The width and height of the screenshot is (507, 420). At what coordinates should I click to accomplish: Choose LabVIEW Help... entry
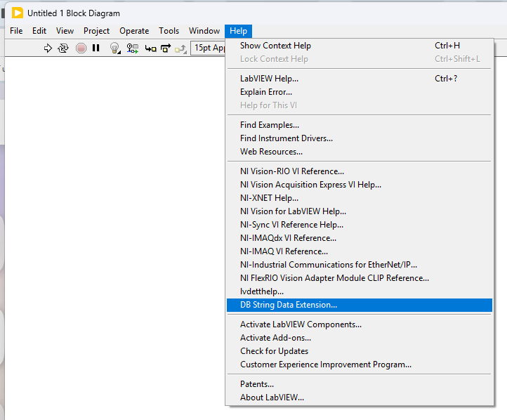click(x=360, y=79)
